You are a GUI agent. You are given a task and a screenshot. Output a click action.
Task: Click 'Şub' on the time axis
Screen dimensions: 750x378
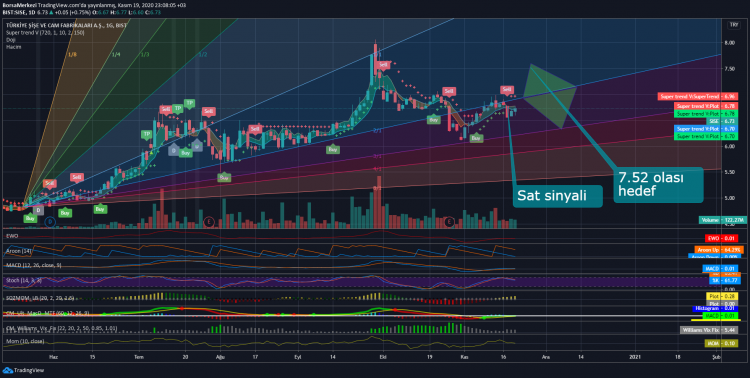click(x=716, y=356)
